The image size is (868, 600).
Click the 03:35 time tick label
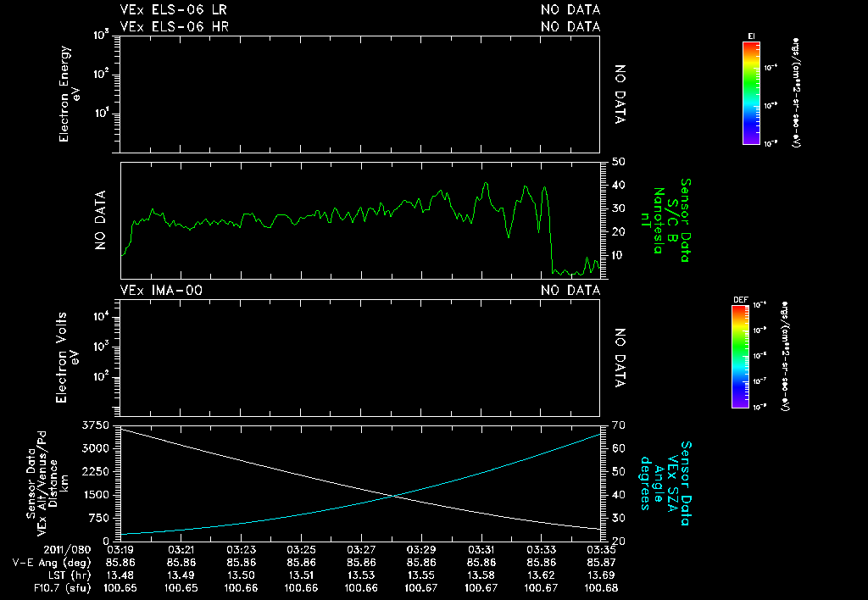point(601,550)
